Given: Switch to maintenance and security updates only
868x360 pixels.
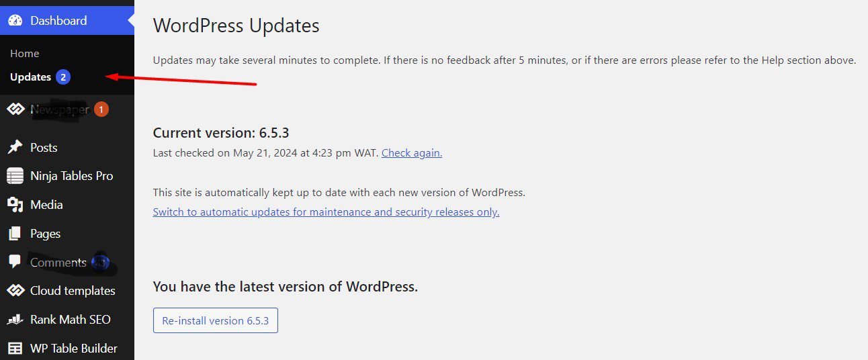Looking at the screenshot, I should pyautogui.click(x=326, y=212).
